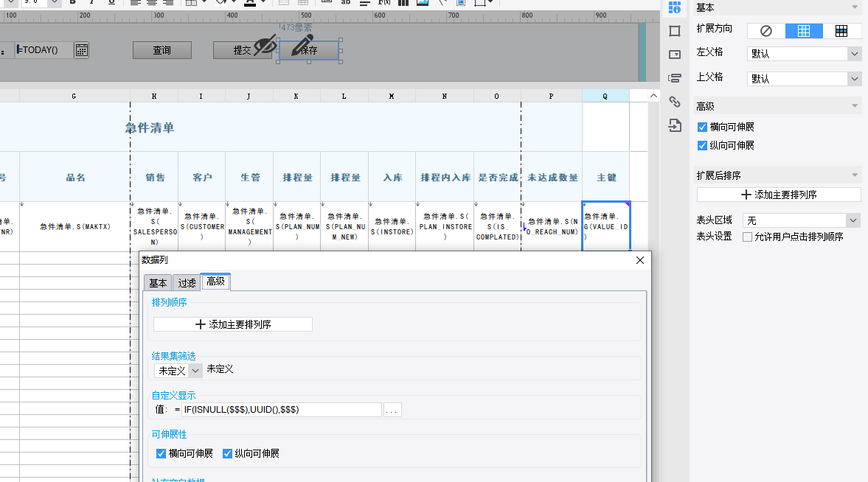
Task: Select the 是否完成 header cell
Action: tap(498, 177)
